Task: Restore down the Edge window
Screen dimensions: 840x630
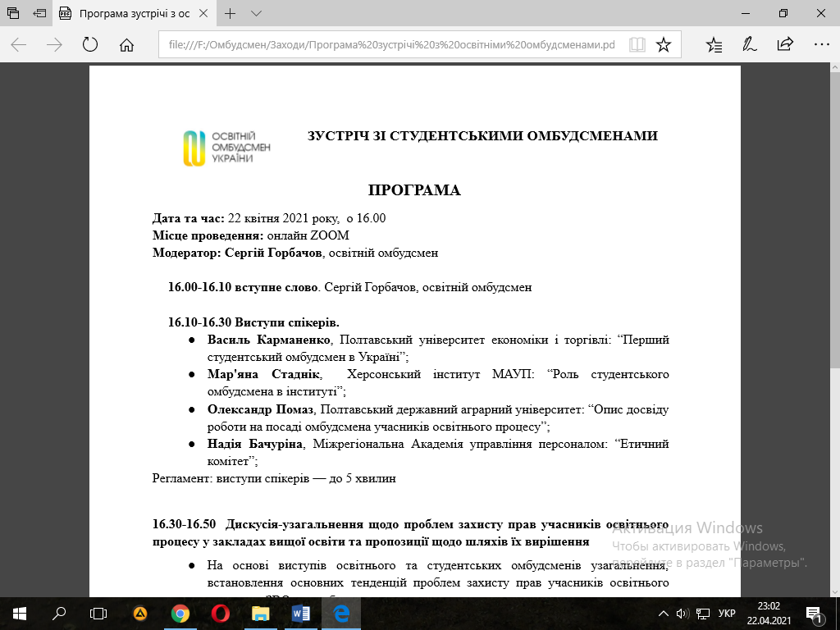Action: click(783, 13)
